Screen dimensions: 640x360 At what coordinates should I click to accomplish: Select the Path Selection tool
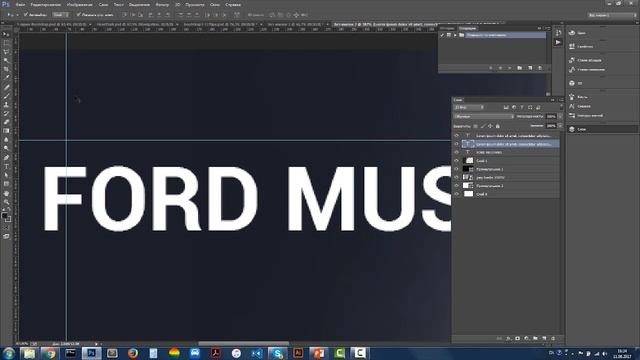click(6, 175)
